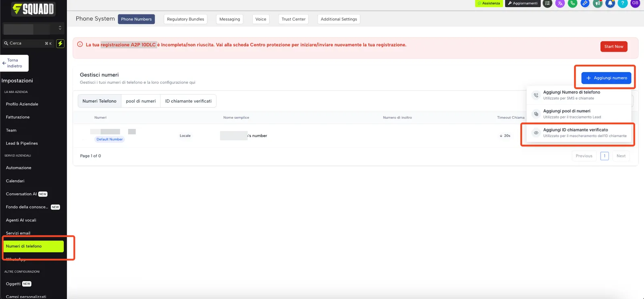This screenshot has width=644, height=299.
Task: Open Lead & Pipelines in the sidebar
Action: tap(22, 143)
